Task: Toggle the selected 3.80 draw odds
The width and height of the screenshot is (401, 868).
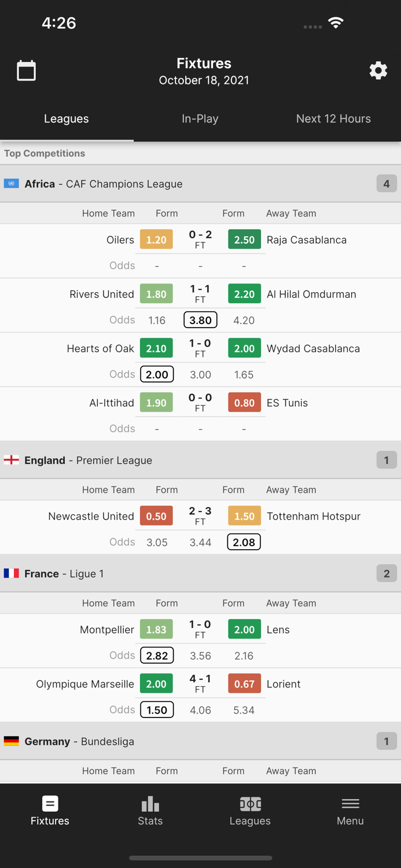Action: coord(200,319)
